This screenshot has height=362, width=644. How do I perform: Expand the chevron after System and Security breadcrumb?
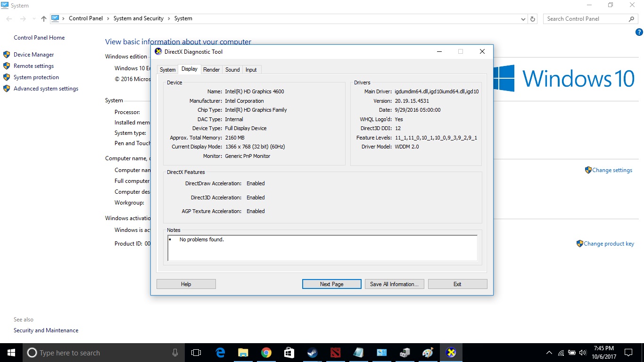coord(169,19)
